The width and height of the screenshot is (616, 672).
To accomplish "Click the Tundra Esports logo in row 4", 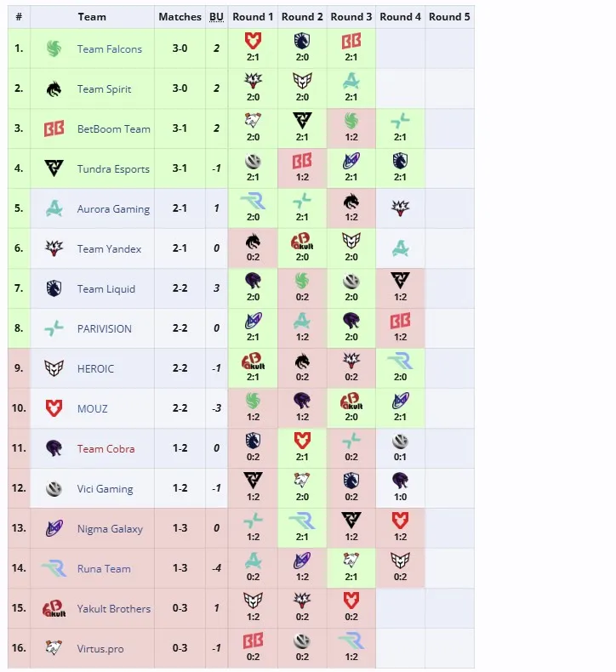I will pyautogui.click(x=54, y=168).
